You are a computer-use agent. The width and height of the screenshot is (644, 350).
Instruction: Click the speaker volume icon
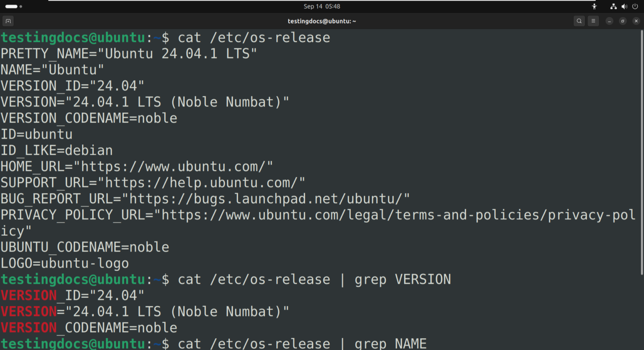pyautogui.click(x=624, y=6)
